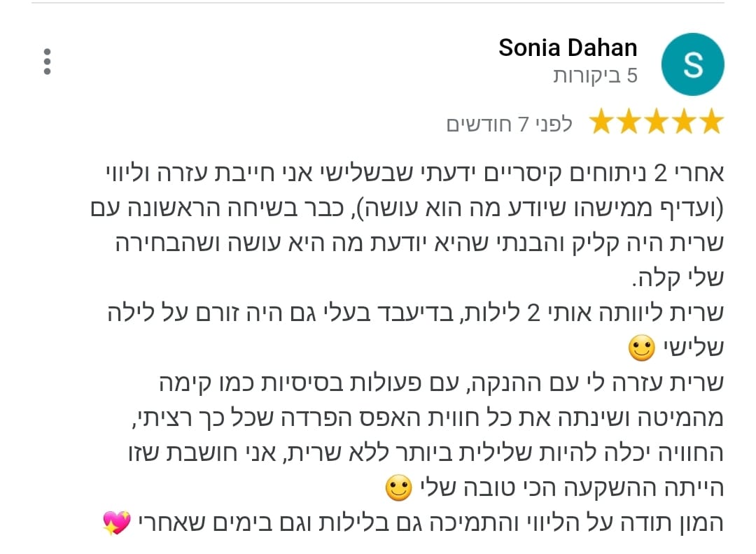The width and height of the screenshot is (756, 554).
Task: Click the smiley emoji after "הכי טובה שלי"
Action: [x=399, y=489]
